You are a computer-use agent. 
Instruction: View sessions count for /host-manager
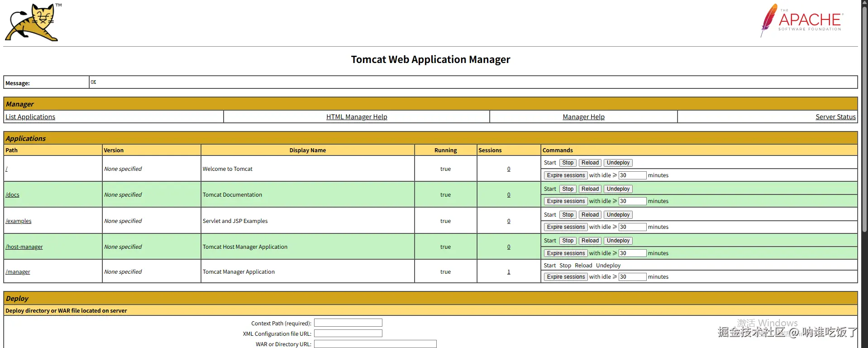(x=509, y=247)
